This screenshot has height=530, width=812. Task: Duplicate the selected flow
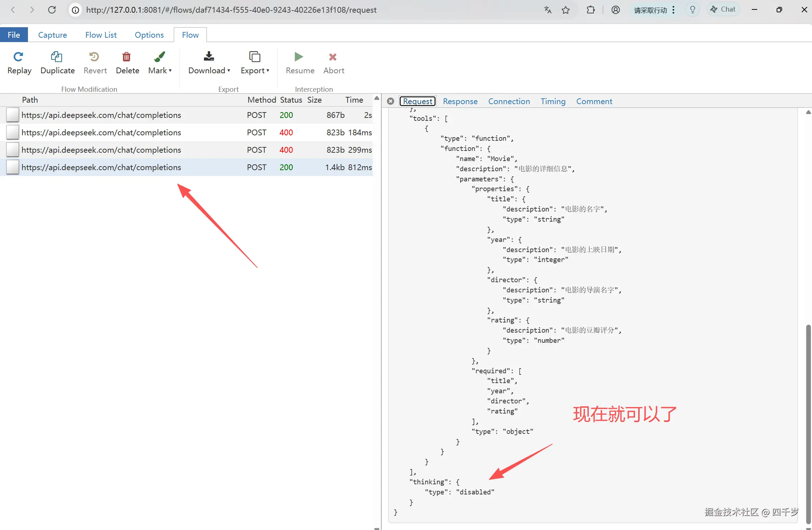coord(57,63)
